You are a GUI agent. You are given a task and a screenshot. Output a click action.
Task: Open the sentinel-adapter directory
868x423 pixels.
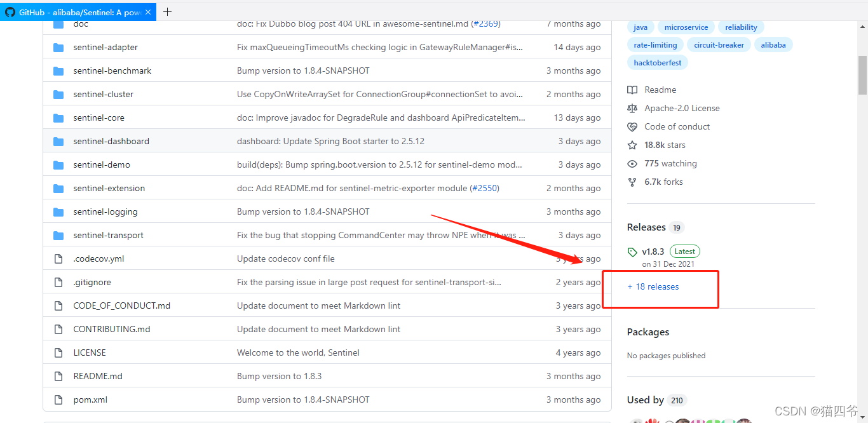point(105,48)
